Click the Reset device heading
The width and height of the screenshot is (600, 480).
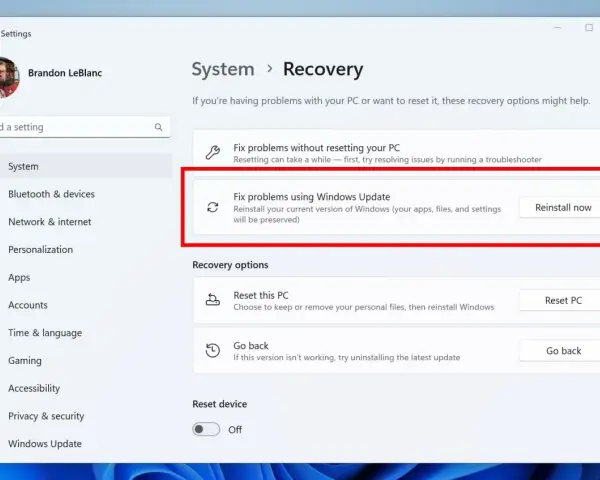tap(220, 404)
